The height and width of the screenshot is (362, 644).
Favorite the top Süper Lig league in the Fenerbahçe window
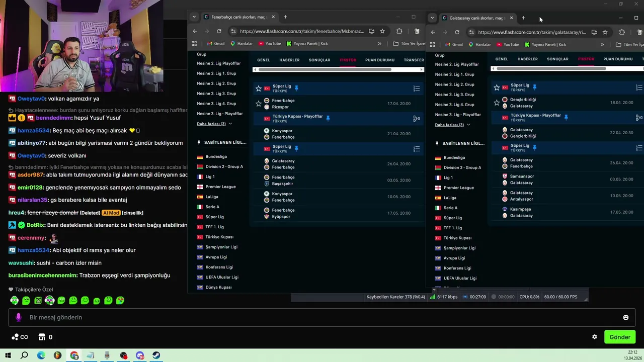[x=259, y=88]
